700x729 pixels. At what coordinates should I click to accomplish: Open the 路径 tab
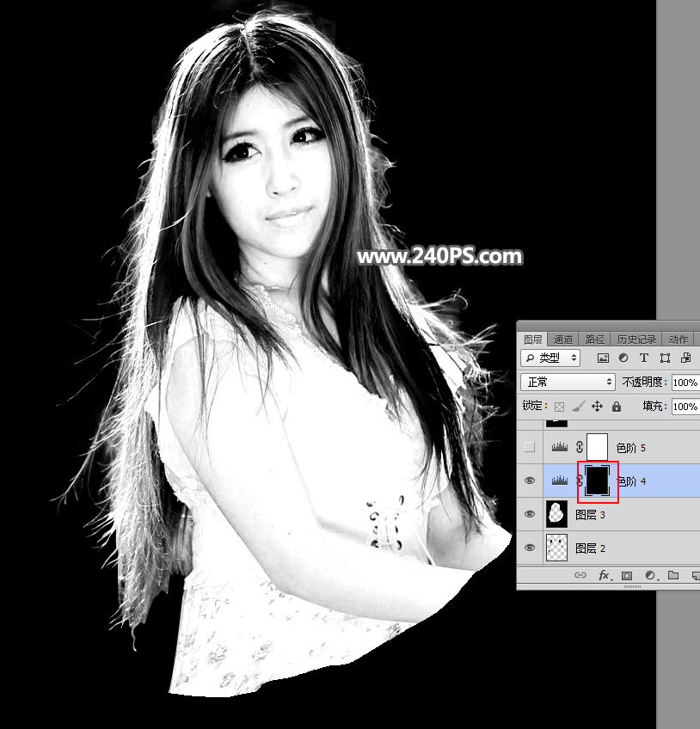coord(594,340)
